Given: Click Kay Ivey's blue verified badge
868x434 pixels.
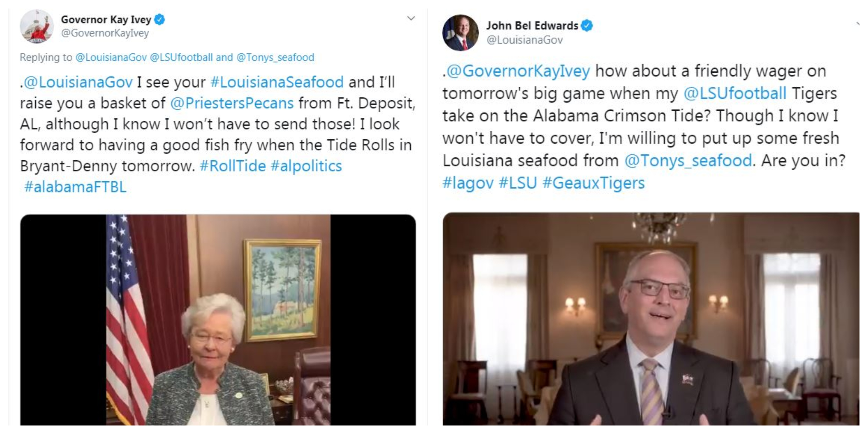Looking at the screenshot, I should tap(159, 20).
